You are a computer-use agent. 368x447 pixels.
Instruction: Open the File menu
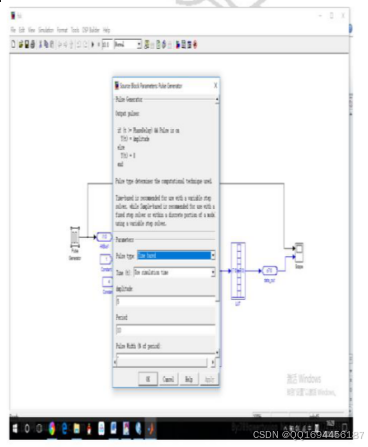point(13,30)
